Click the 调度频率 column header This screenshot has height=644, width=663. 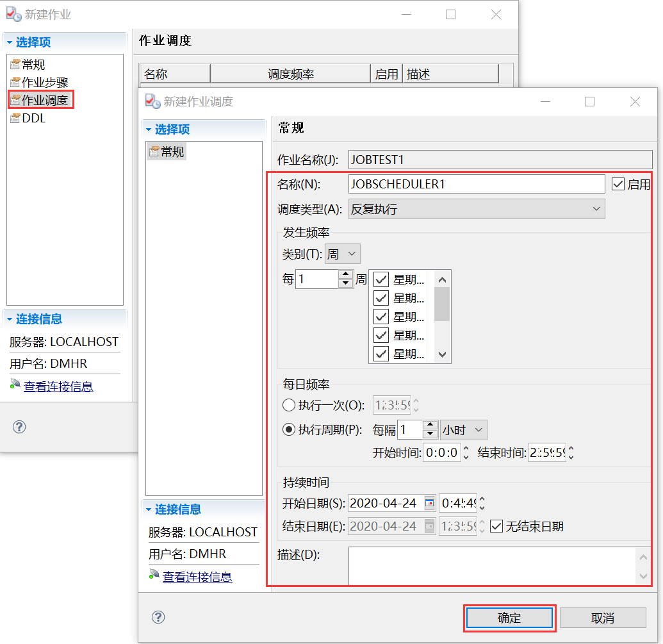tap(290, 74)
